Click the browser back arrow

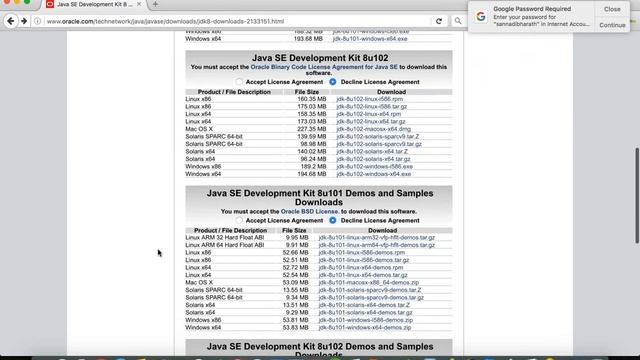[x=11, y=21]
